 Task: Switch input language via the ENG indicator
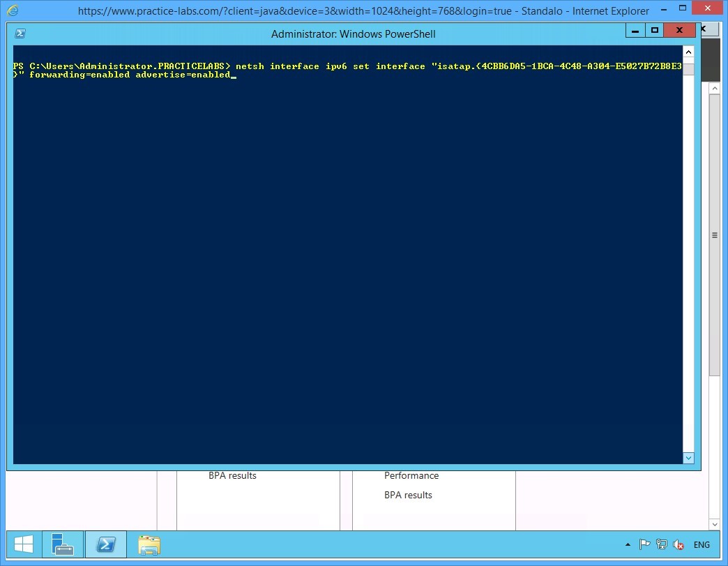(701, 544)
